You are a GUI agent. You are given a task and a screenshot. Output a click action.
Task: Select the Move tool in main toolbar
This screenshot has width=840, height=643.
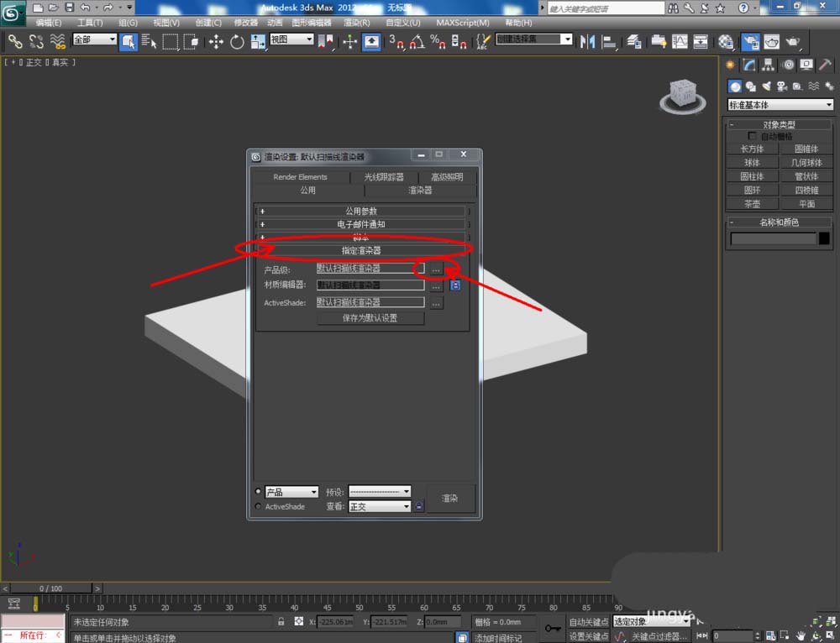[x=216, y=41]
